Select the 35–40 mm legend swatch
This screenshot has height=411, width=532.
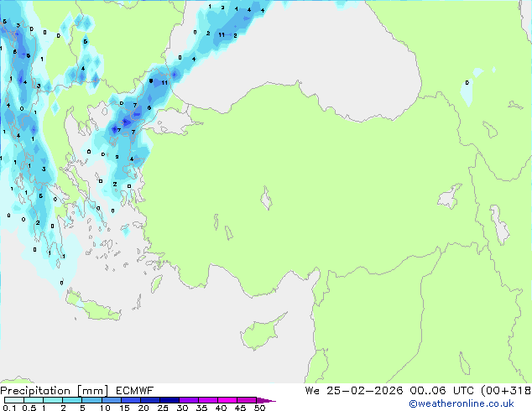point(207,400)
